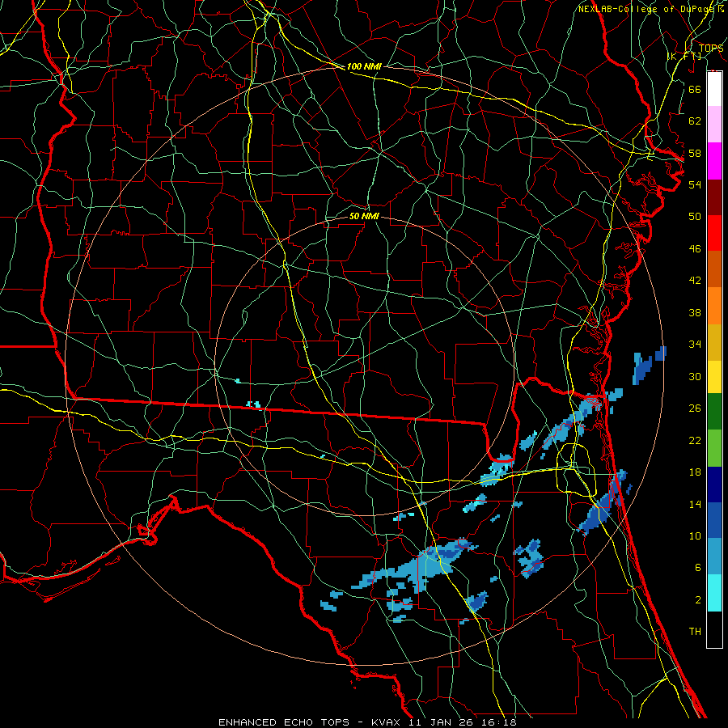Viewport: 728px width, 728px height.
Task: Click the '16:18' timestamp
Action: [x=501, y=722]
